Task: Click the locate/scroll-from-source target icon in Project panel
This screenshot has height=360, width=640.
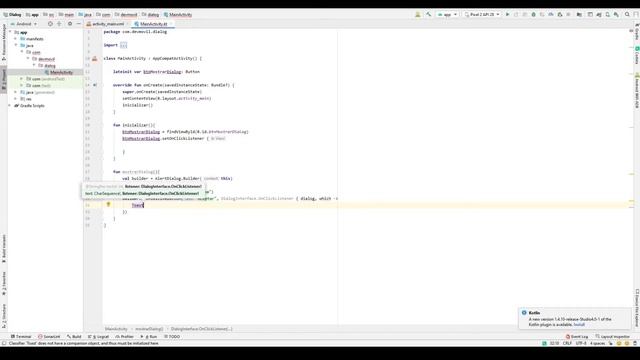Action: (50, 24)
